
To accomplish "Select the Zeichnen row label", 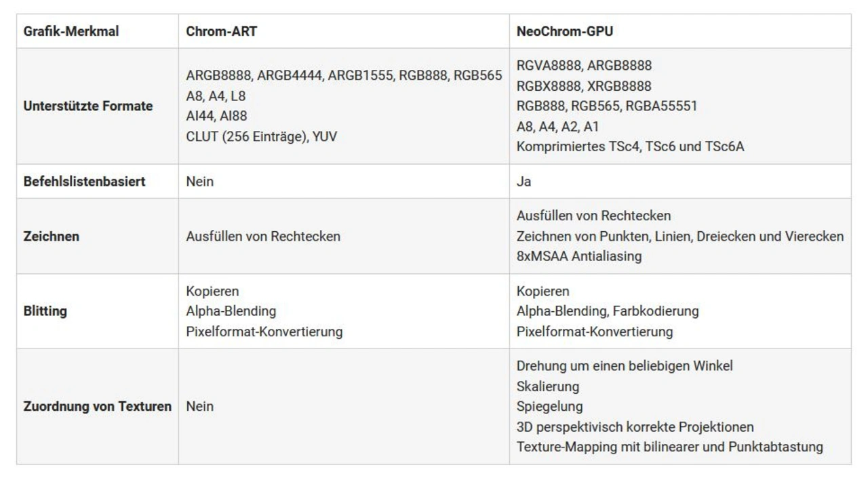I will 52,237.
